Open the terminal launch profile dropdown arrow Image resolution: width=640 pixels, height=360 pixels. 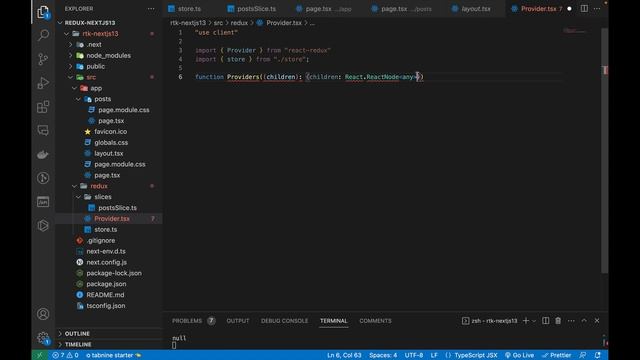click(x=534, y=321)
